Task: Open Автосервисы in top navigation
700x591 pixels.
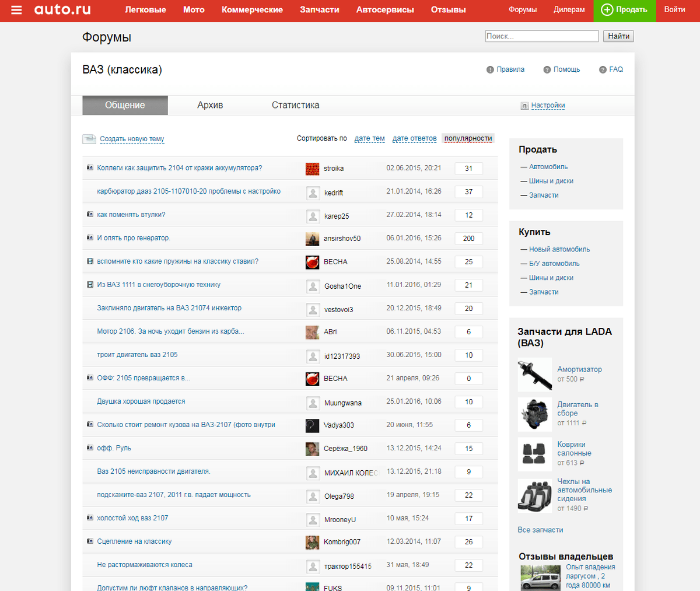Action: (x=385, y=10)
